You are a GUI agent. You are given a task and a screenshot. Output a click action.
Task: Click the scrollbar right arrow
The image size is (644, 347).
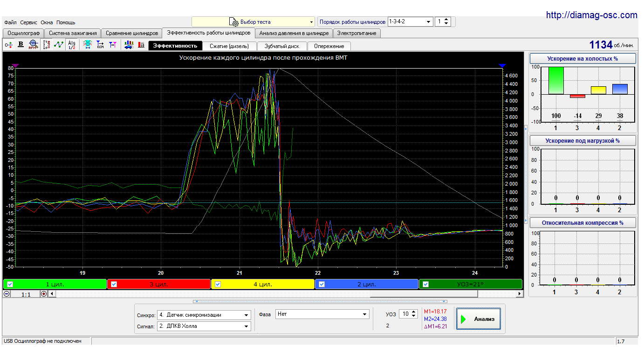520,294
